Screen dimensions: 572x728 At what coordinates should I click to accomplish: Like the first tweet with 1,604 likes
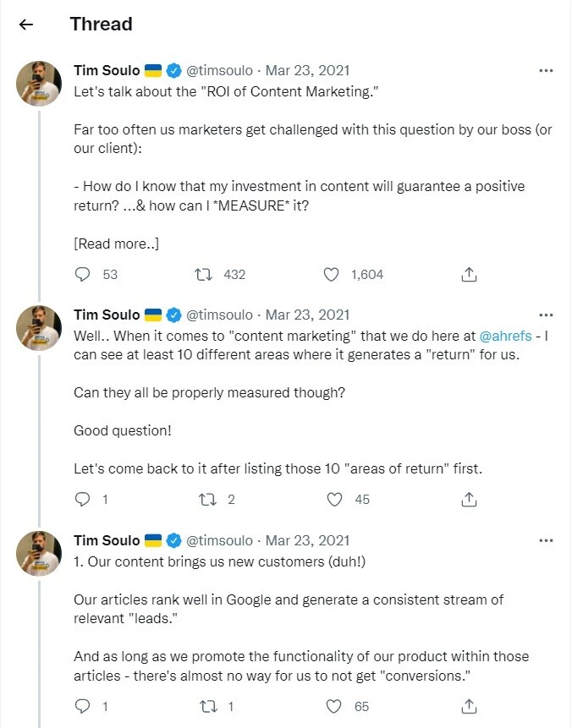(x=333, y=274)
